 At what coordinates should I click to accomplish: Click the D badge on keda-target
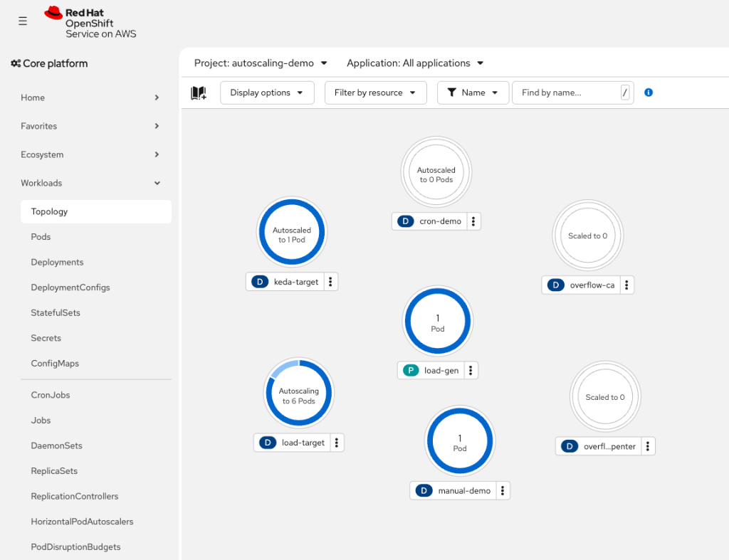pos(260,282)
